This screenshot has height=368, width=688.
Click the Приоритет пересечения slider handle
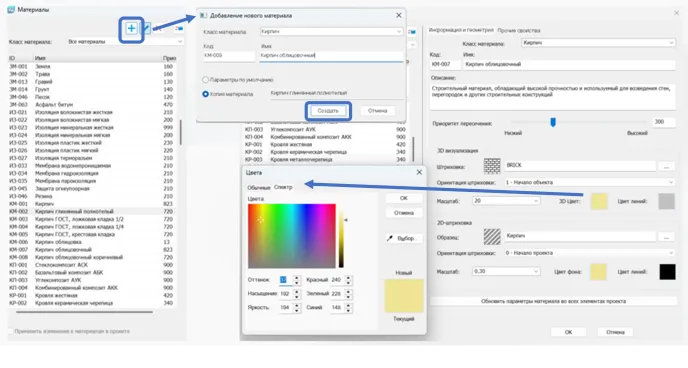coord(553,122)
